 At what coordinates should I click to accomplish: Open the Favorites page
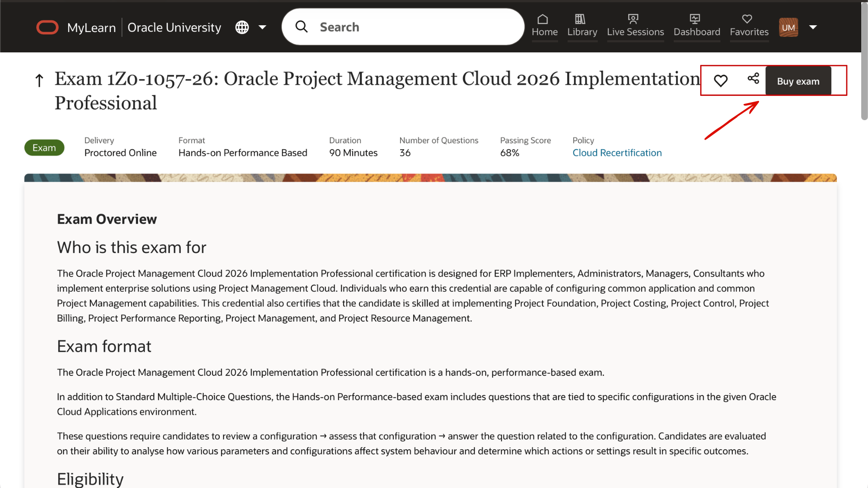[x=749, y=26]
